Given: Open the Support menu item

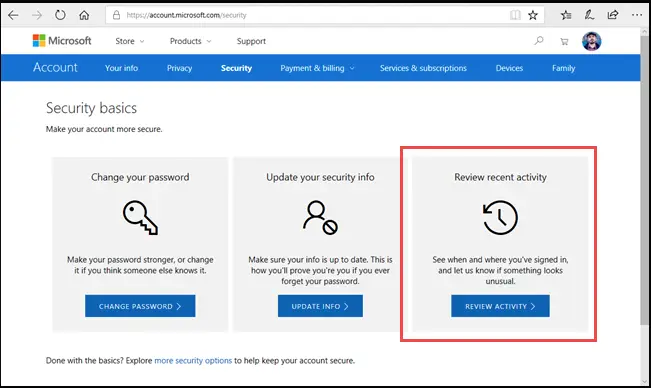Looking at the screenshot, I should click(x=251, y=41).
